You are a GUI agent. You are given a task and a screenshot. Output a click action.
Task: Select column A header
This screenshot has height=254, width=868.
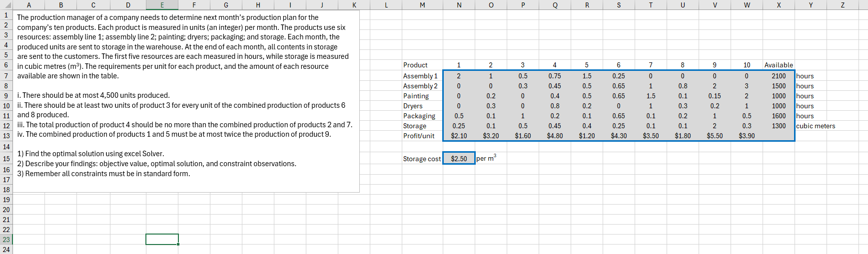click(x=28, y=4)
